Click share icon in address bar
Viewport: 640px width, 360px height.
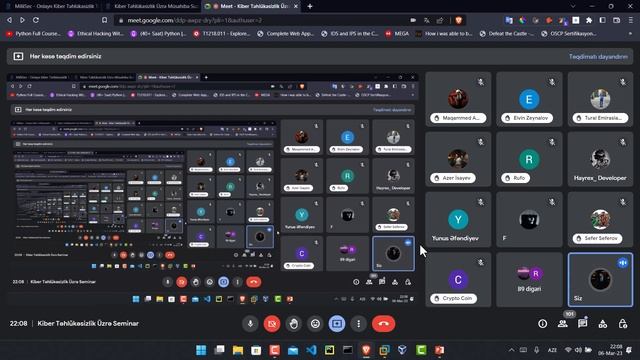click(440, 20)
